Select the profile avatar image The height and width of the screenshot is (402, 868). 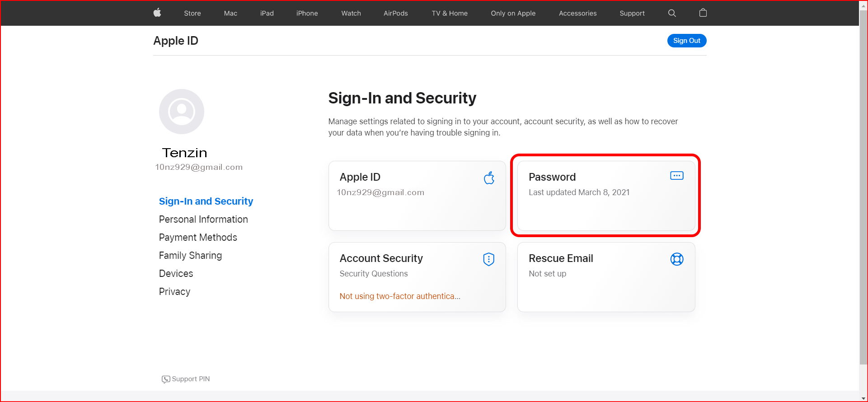[x=181, y=111]
